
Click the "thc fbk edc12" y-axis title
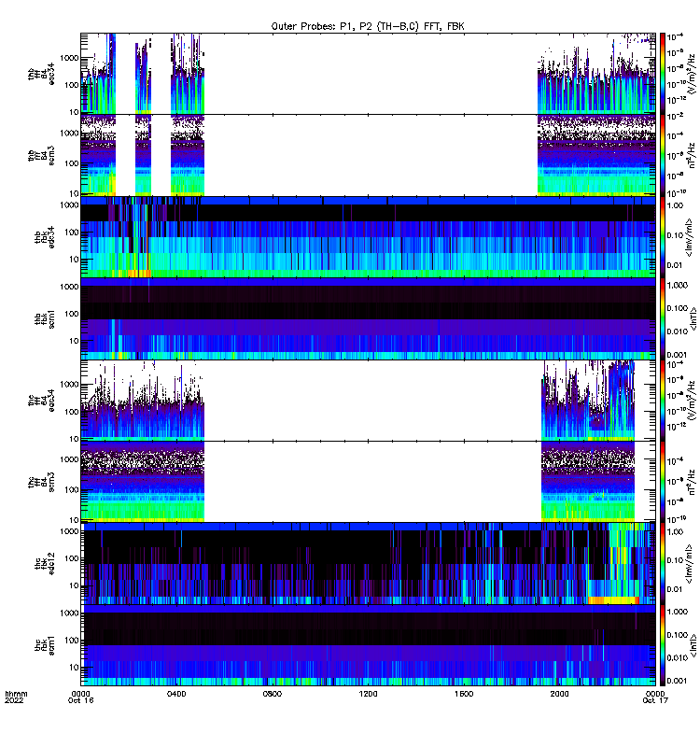(44, 564)
